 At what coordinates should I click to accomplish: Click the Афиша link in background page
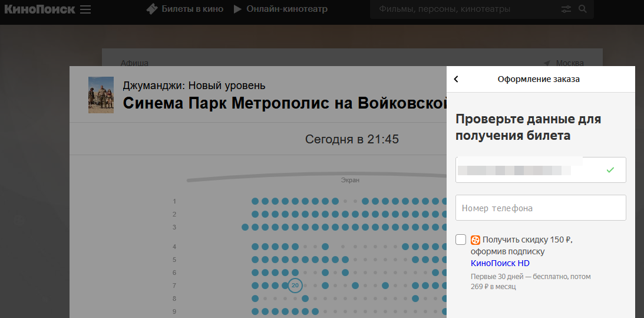(x=134, y=63)
